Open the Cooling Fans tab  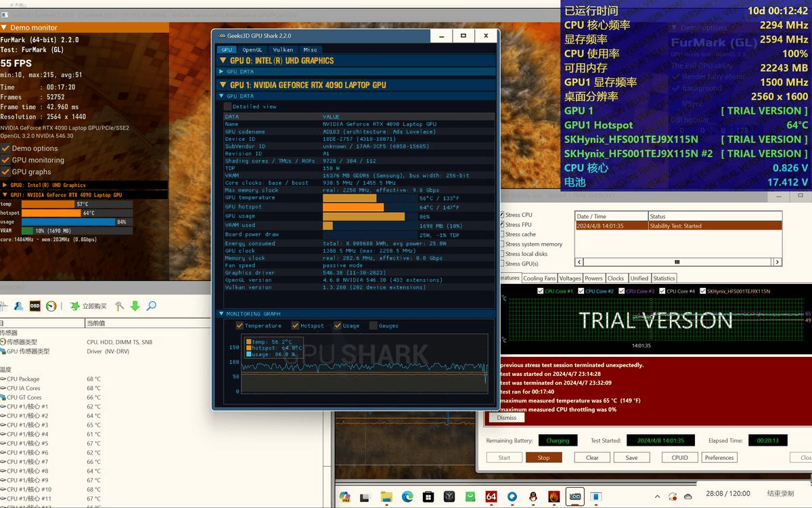(x=539, y=278)
